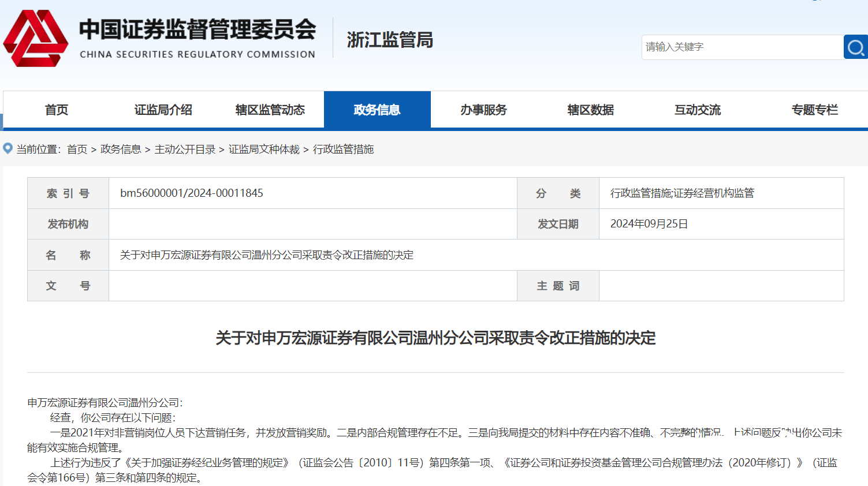Click 证监局文种体裁 breadcrumb link
This screenshot has width=868, height=486.
(x=264, y=149)
